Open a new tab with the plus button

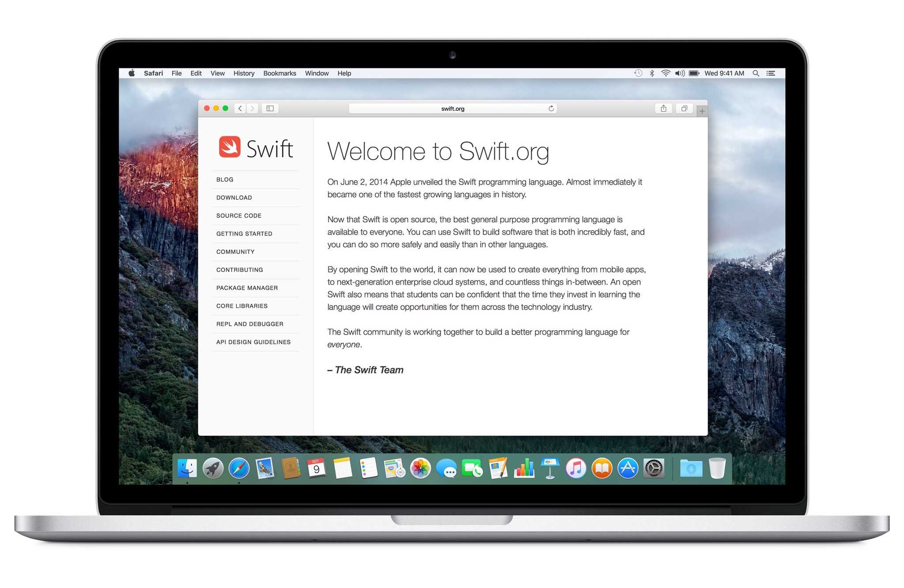[x=702, y=110]
